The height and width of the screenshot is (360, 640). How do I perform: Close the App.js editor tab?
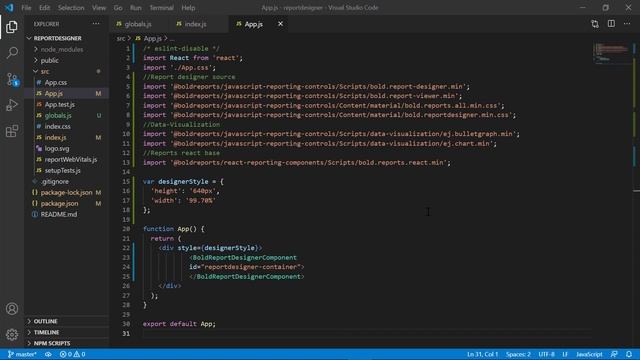tap(280, 24)
